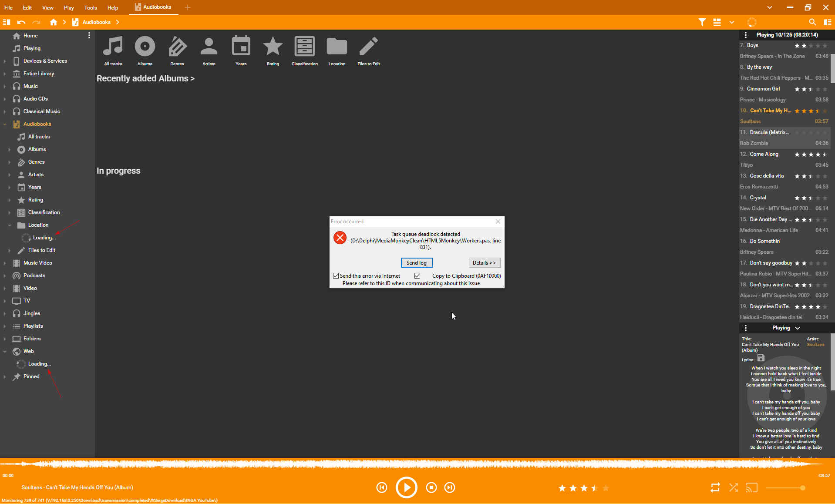This screenshot has width=835, height=504.
Task: Collapse the Audiobooks tree node
Action: coord(5,124)
